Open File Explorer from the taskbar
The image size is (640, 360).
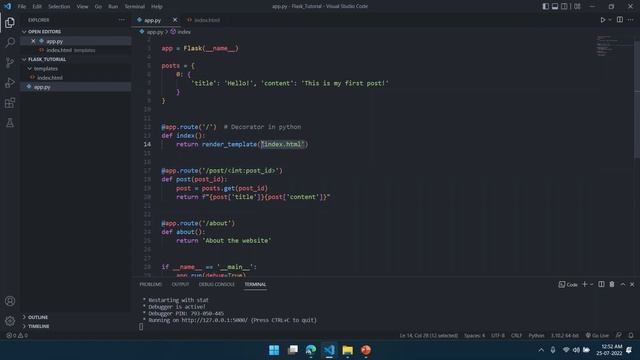point(348,350)
